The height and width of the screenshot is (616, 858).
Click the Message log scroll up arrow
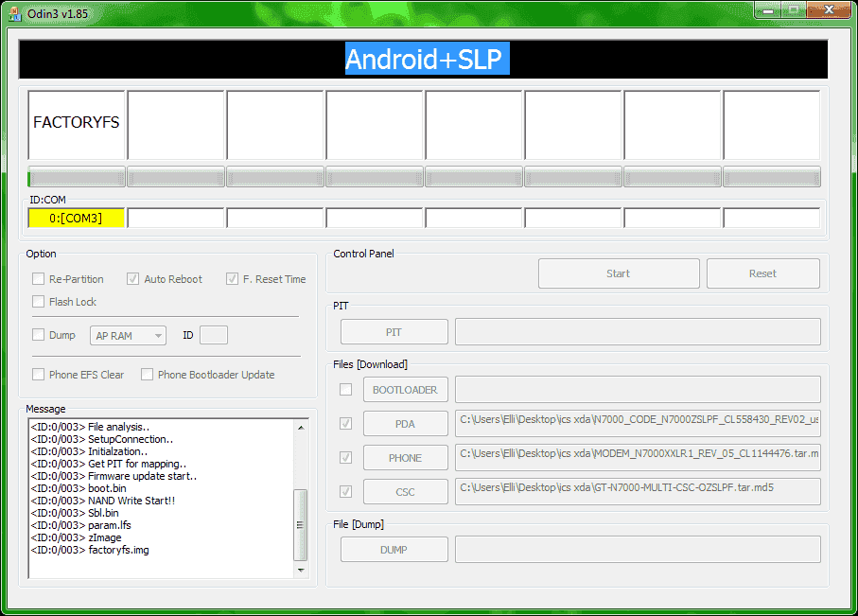[301, 427]
